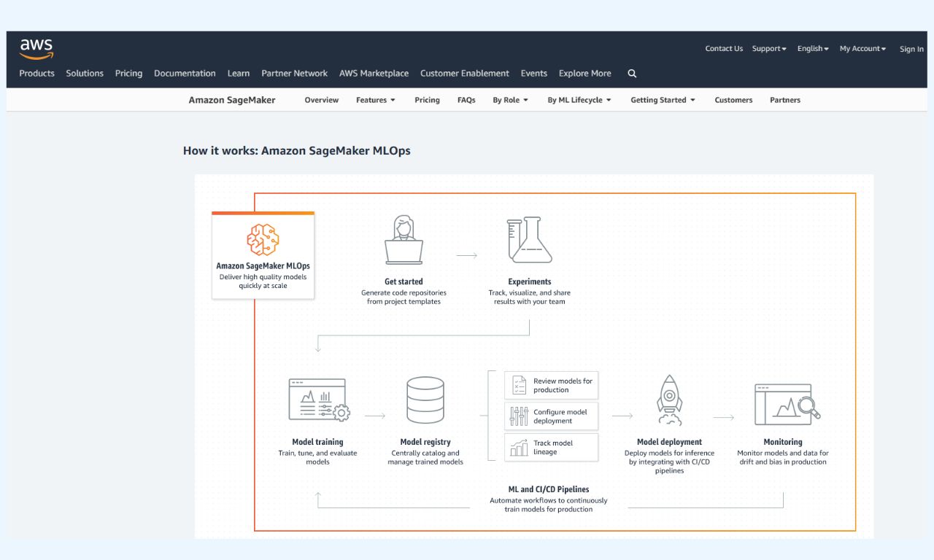Open the Partners tab
Viewport: 934px width, 560px height.
785,100
